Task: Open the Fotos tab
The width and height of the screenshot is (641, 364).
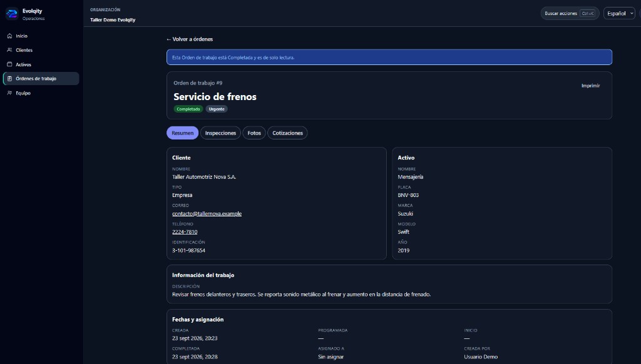Action: click(254, 133)
